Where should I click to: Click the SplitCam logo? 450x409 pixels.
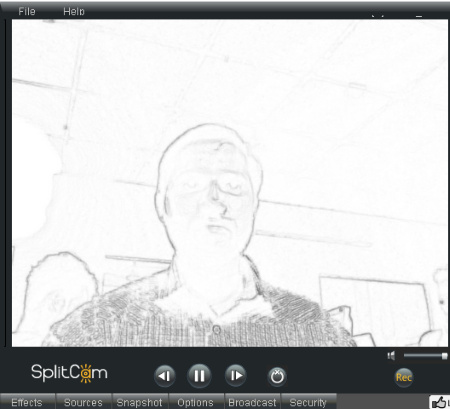(x=69, y=373)
